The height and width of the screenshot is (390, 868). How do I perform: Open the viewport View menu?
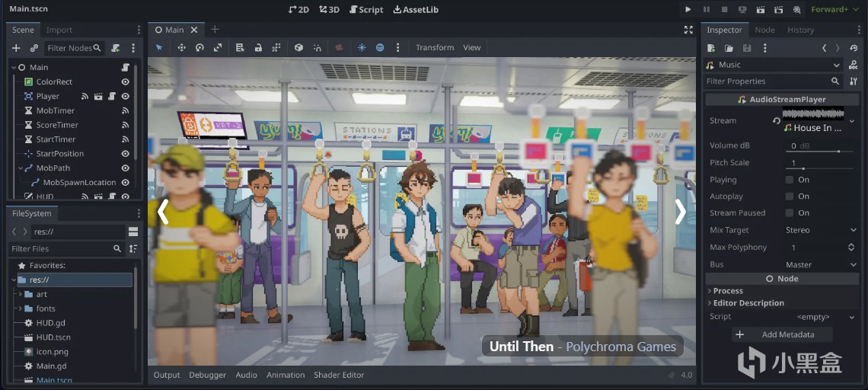pos(471,48)
